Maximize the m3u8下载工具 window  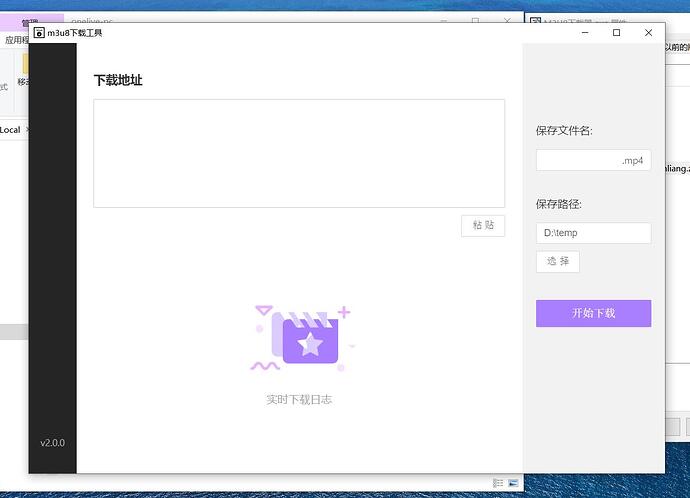point(616,33)
